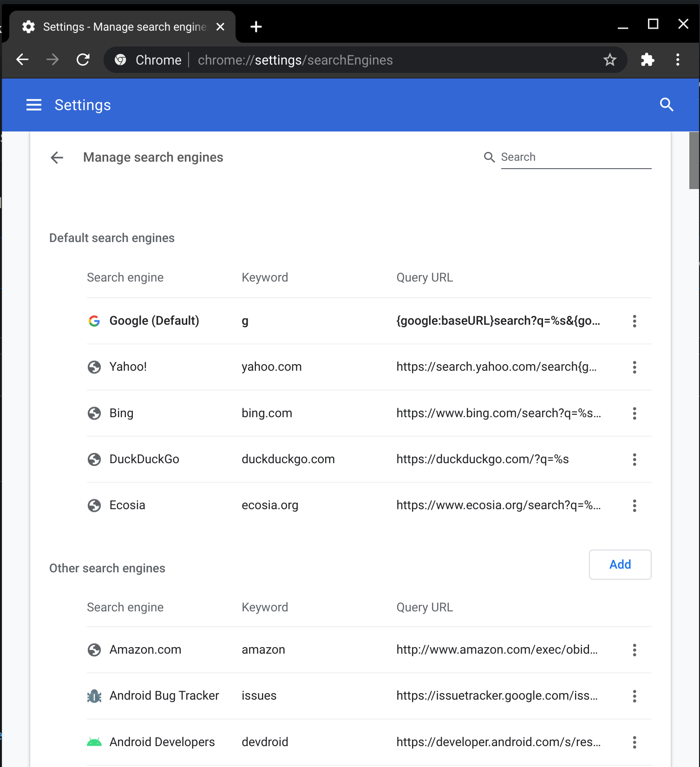Click the Google query URL '{google:baseURL}search...'
The height and width of the screenshot is (767, 700).
click(498, 321)
